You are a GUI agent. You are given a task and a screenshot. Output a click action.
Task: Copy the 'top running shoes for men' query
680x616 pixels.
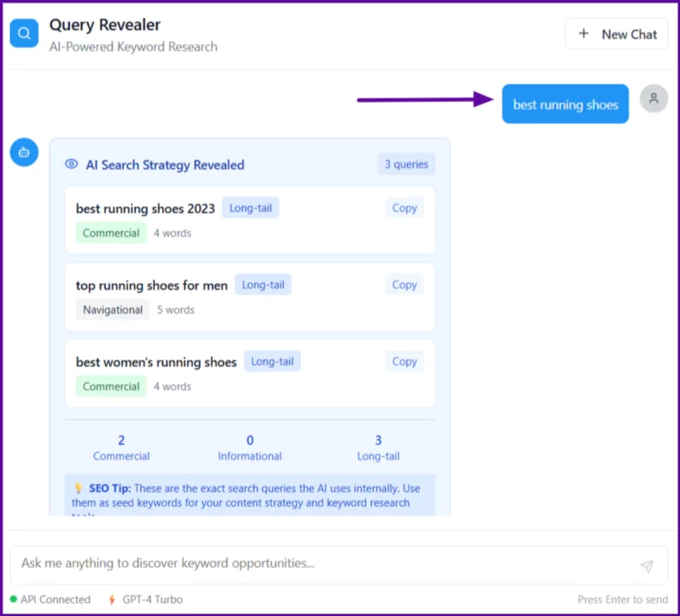[x=404, y=285]
